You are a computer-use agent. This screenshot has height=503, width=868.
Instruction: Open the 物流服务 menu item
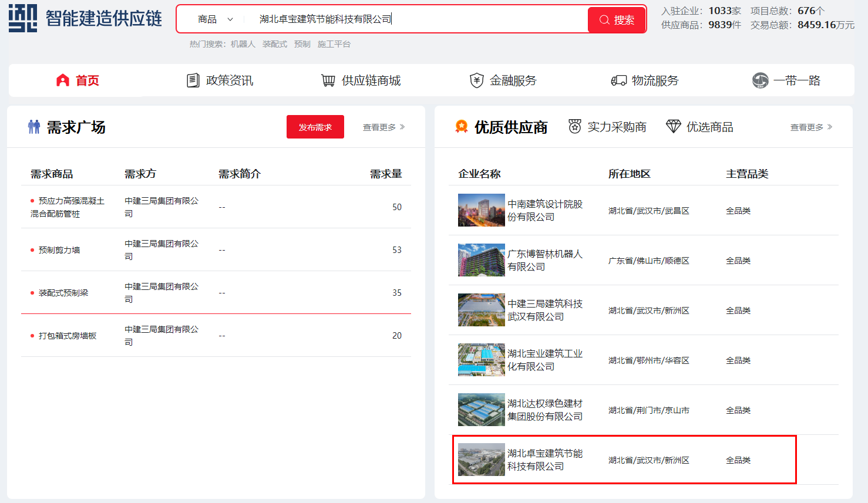pyautogui.click(x=645, y=80)
